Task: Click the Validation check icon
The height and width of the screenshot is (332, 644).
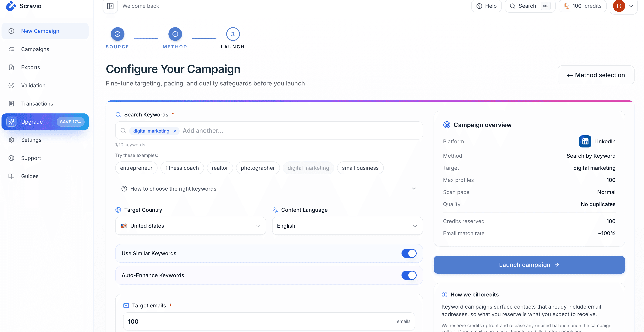Action: (11, 86)
